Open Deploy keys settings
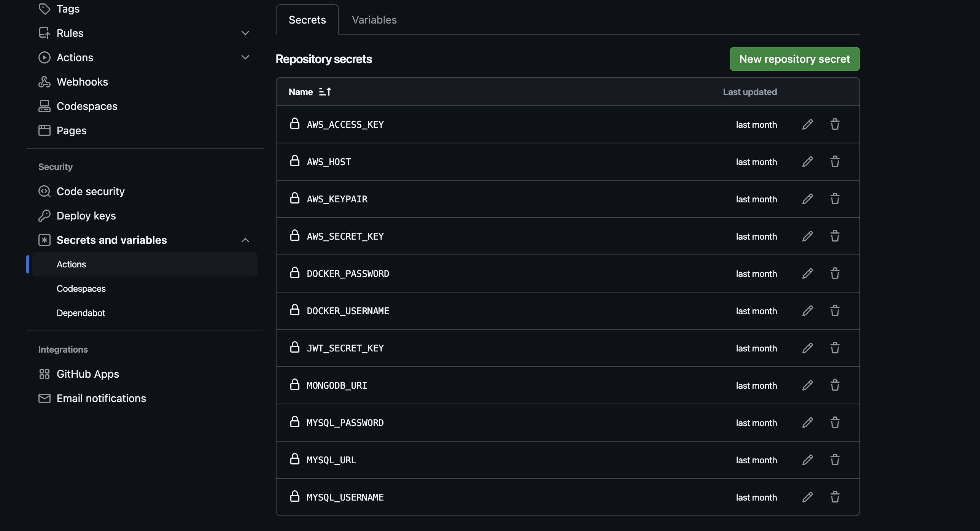The image size is (980, 531). [x=86, y=216]
